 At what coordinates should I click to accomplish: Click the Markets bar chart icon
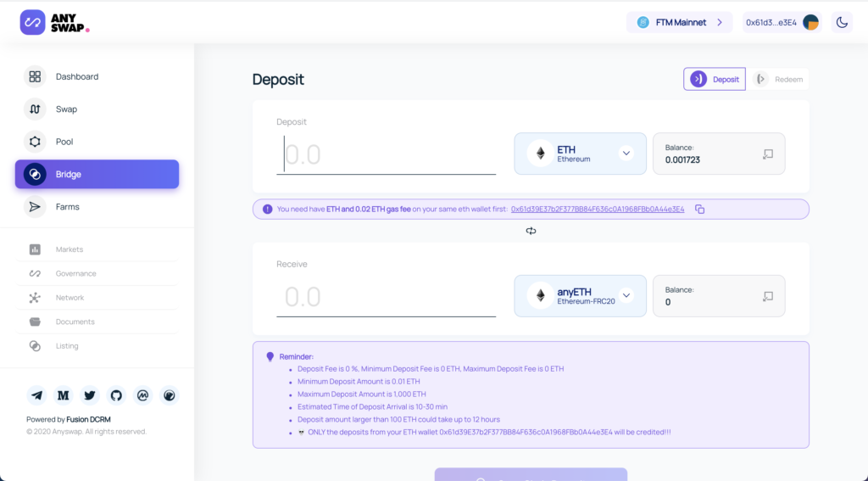[35, 249]
